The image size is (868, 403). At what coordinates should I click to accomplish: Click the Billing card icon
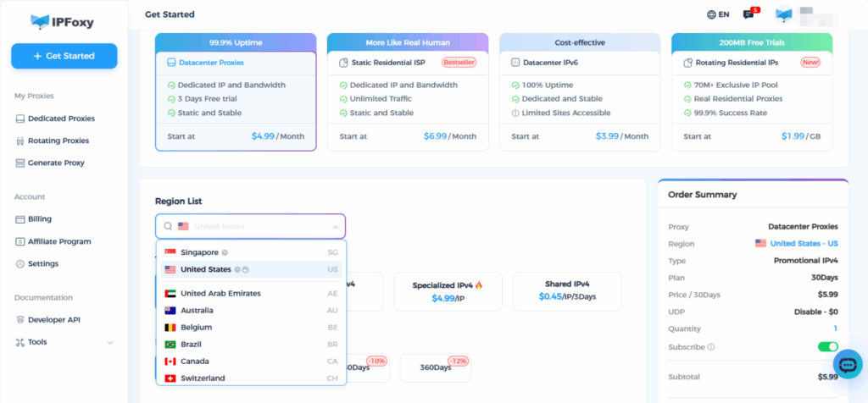click(20, 219)
